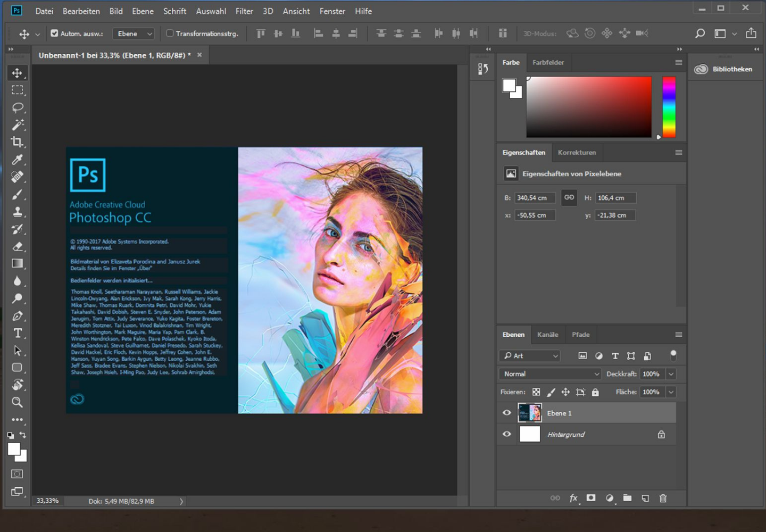Activate the Crop tool
The height and width of the screenshot is (532, 766).
[18, 142]
